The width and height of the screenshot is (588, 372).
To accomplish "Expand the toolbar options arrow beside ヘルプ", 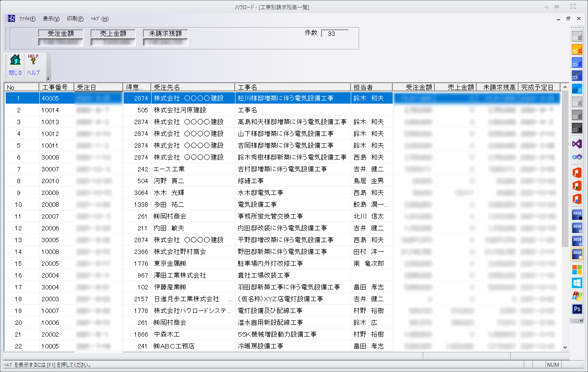I will click(x=48, y=78).
